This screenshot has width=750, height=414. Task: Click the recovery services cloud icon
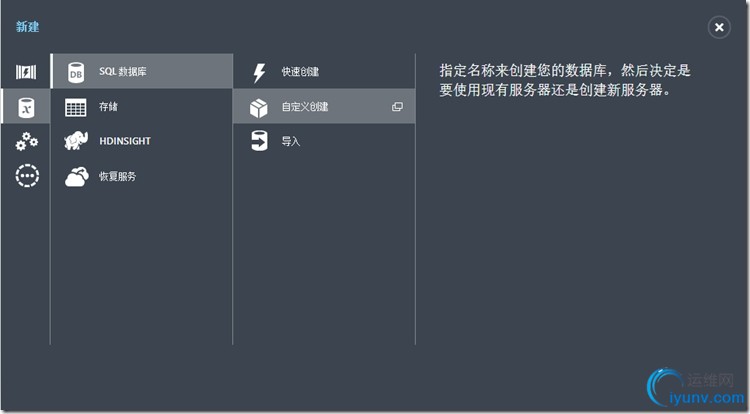[x=76, y=177]
